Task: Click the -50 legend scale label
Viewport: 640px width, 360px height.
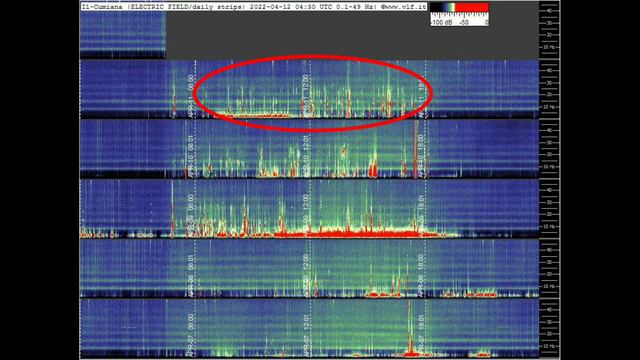Action: point(464,22)
